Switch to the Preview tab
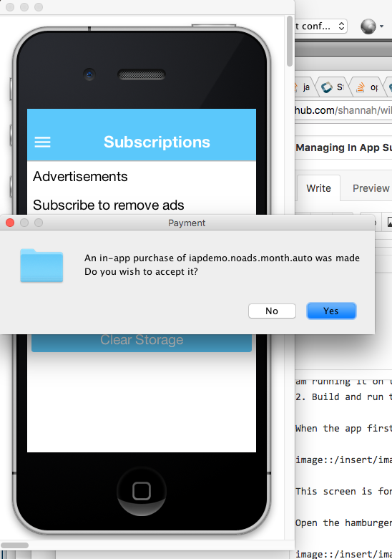The height and width of the screenshot is (559, 392). pos(371,188)
